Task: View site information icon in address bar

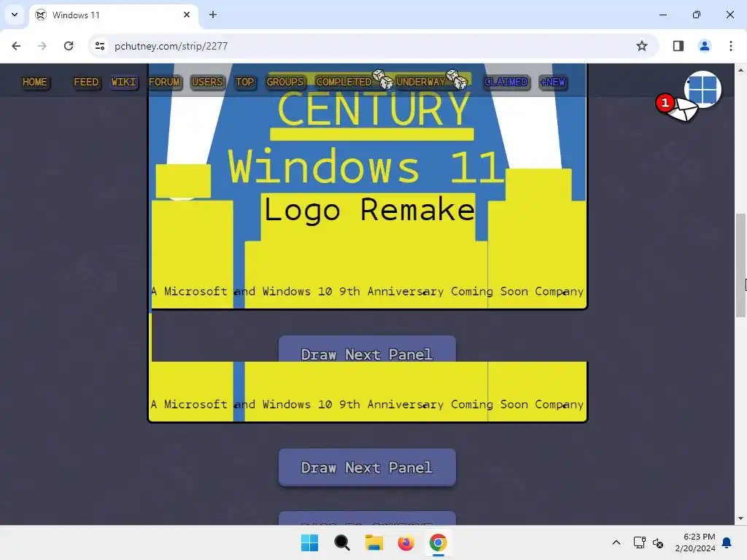Action: (x=100, y=46)
